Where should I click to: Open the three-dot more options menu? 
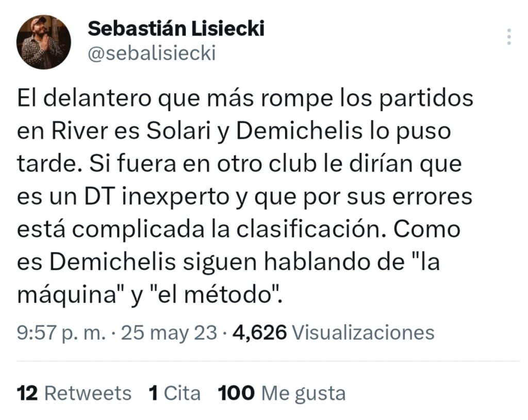point(509,37)
